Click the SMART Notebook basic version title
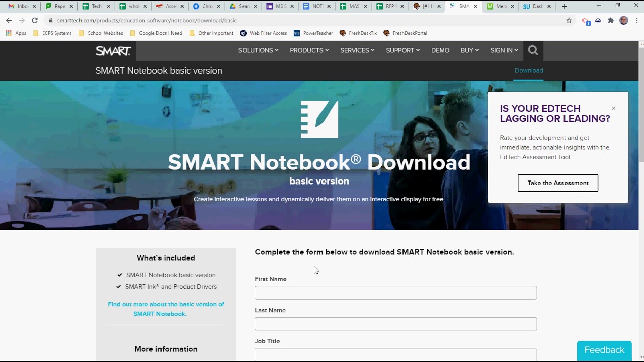This screenshot has width=644, height=362. tap(158, 71)
